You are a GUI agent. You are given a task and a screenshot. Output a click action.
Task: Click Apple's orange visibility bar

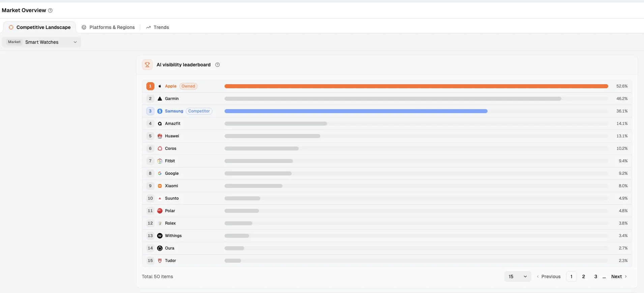(416, 86)
